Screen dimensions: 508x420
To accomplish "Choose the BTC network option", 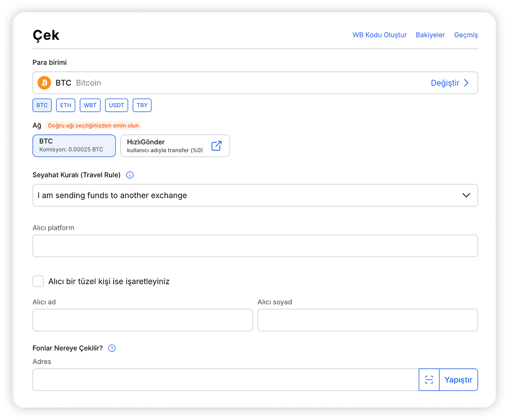I will (x=74, y=146).
